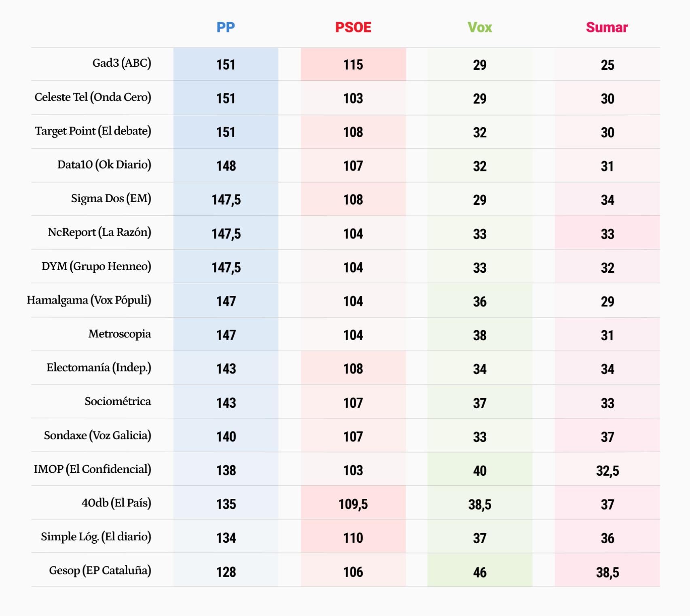Select the Sigma Dos (EM) label
Viewport: 690px width, 616px height.
click(111, 198)
